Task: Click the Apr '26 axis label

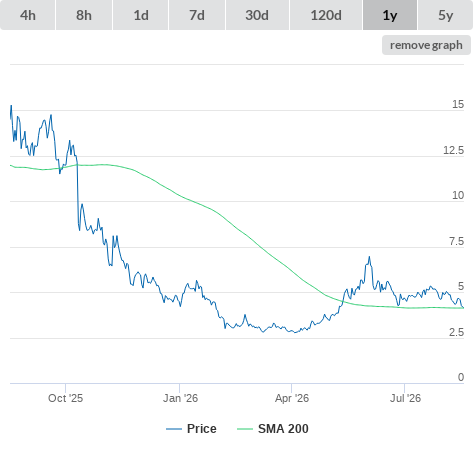Action: click(292, 398)
